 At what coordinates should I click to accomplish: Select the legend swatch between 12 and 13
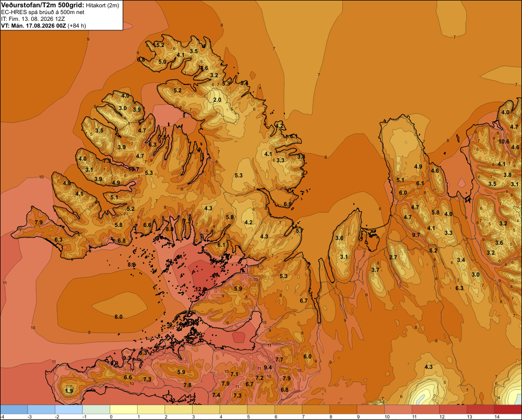click(x=453, y=410)
